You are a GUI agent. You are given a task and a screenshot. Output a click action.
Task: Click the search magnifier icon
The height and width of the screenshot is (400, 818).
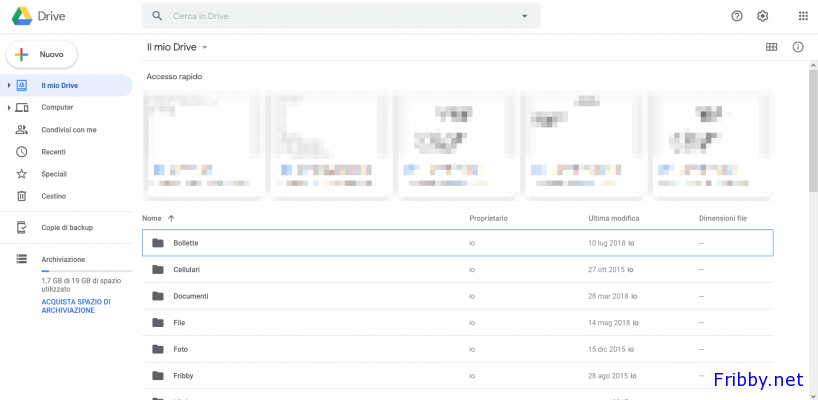click(x=157, y=16)
